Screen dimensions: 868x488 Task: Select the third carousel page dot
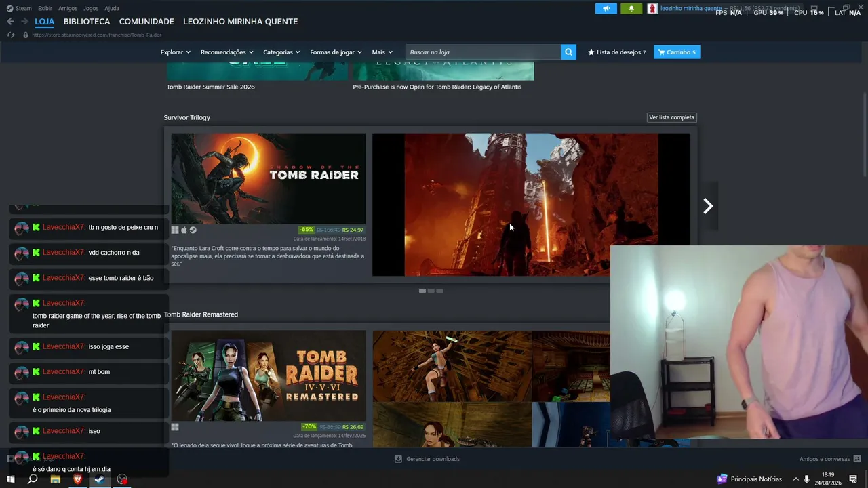[x=439, y=291]
